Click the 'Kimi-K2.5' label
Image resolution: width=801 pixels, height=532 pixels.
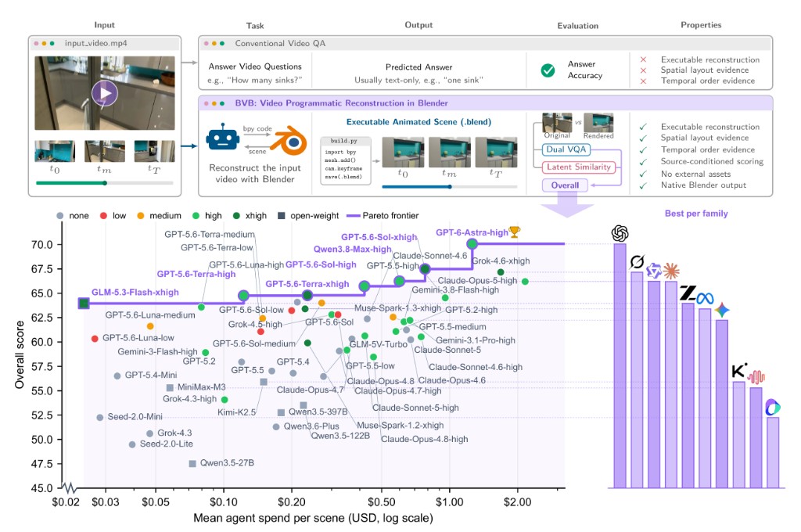[236, 412]
